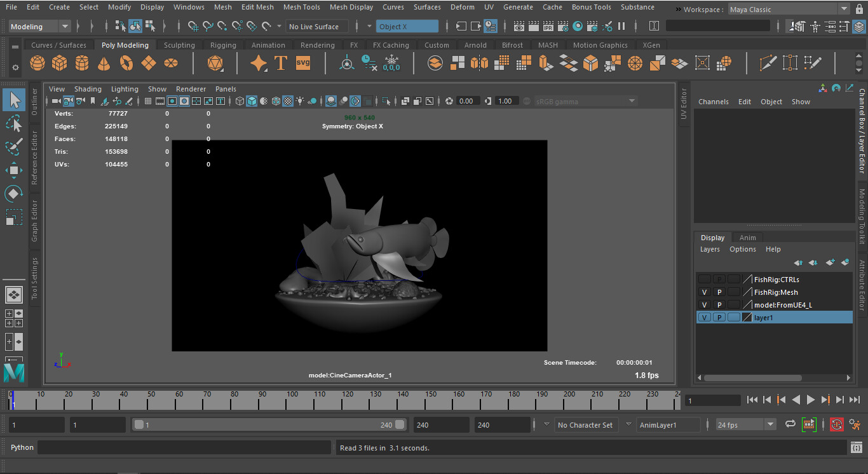The image size is (868, 474).
Task: Create a polygon disc from the shelf
Action: (x=171, y=63)
